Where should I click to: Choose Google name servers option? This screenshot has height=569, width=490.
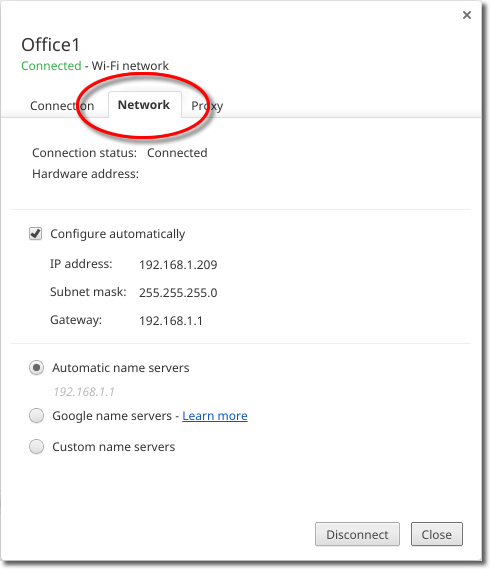coord(36,416)
